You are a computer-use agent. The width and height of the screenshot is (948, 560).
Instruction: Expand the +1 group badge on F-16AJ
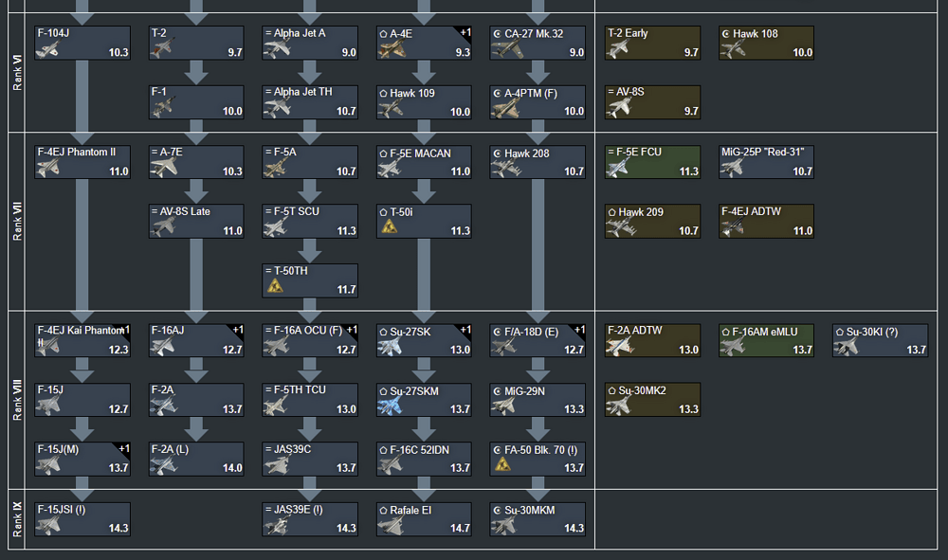(x=238, y=330)
